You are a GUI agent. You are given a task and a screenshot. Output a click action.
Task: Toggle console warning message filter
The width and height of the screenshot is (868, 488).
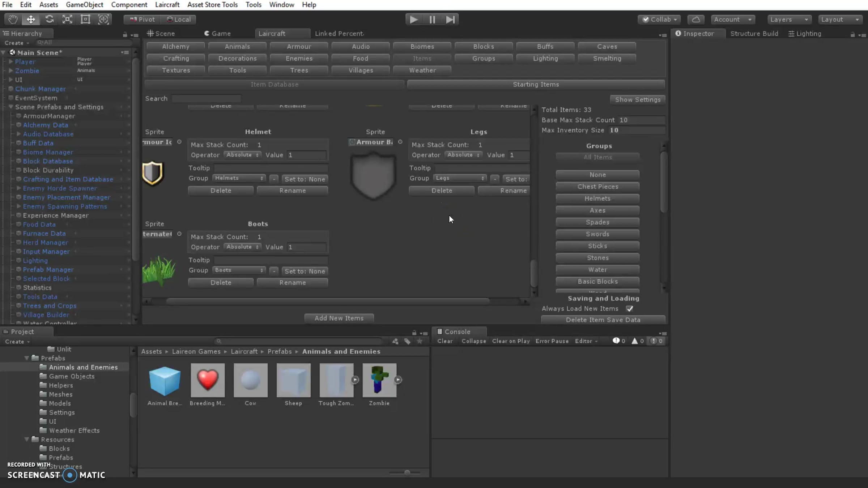click(638, 341)
